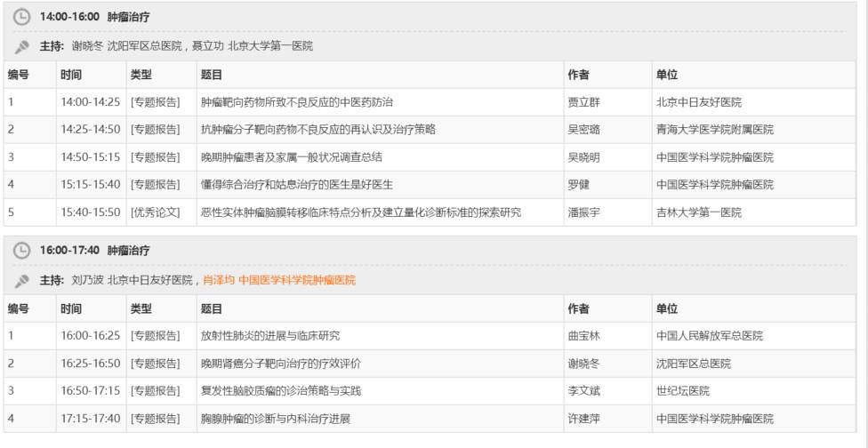Click time cell 16:50-17:15
The image size is (868, 448).
[91, 391]
